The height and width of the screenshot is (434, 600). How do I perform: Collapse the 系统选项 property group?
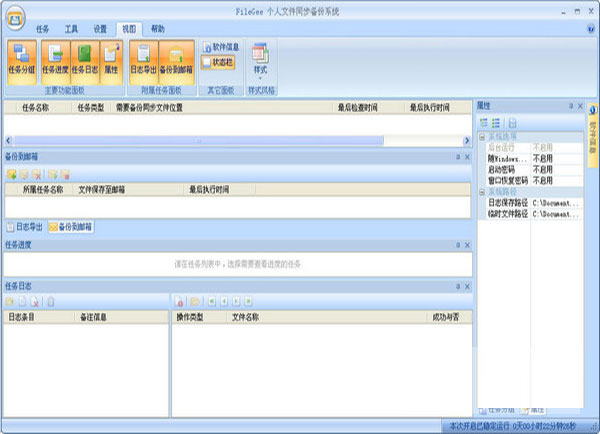click(482, 137)
